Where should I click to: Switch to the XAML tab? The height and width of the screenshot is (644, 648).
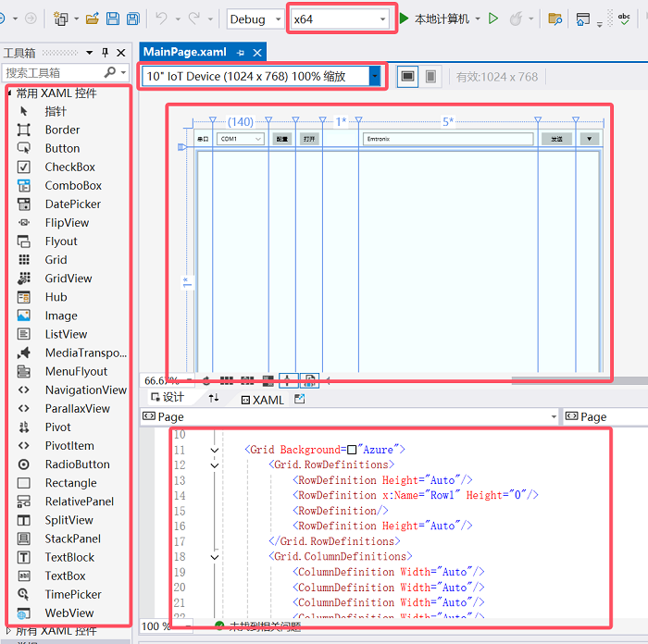point(262,400)
